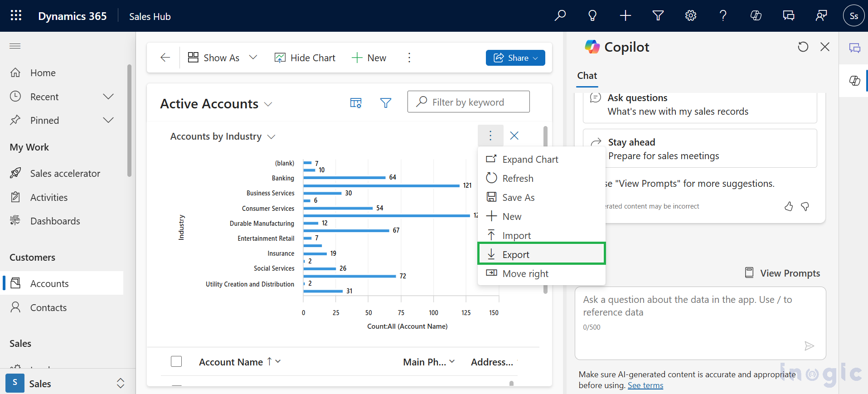Toggle the Hide Chart button

pyautogui.click(x=305, y=58)
